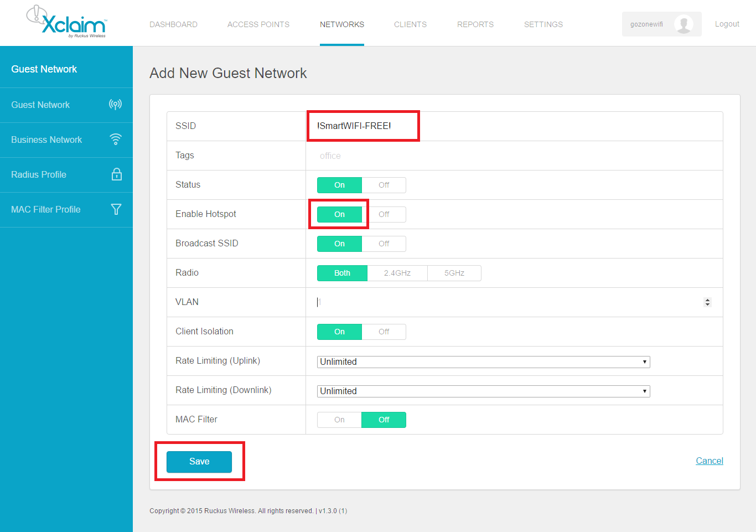Screen dimensions: 756x532
Task: Turn Enable Hotspot Off
Action: (x=384, y=214)
